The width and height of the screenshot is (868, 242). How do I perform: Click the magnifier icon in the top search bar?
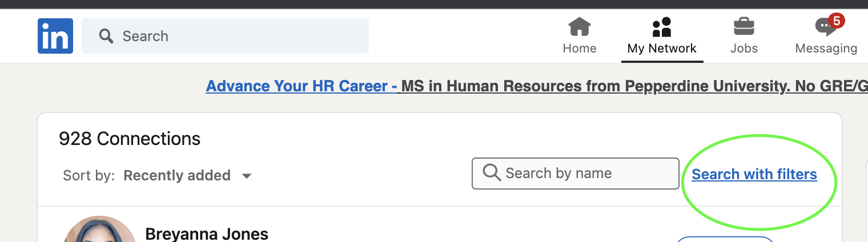click(x=106, y=37)
